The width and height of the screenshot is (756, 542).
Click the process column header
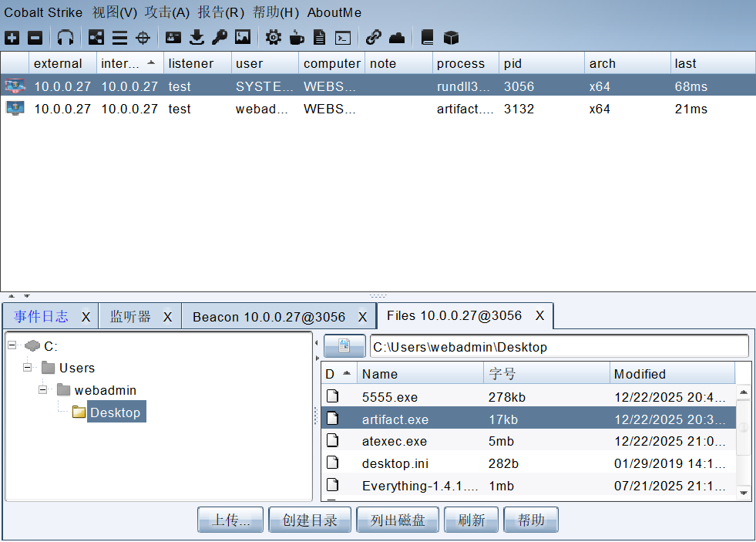tap(465, 63)
